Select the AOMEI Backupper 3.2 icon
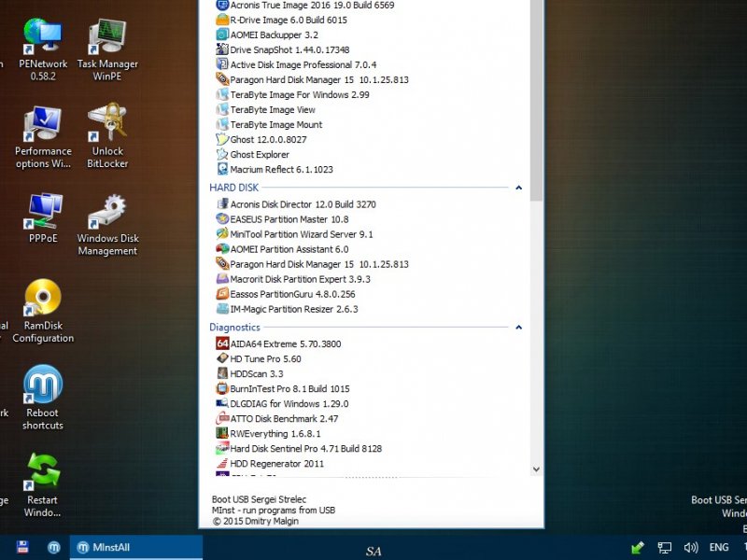This screenshot has width=747, height=560. click(222, 35)
